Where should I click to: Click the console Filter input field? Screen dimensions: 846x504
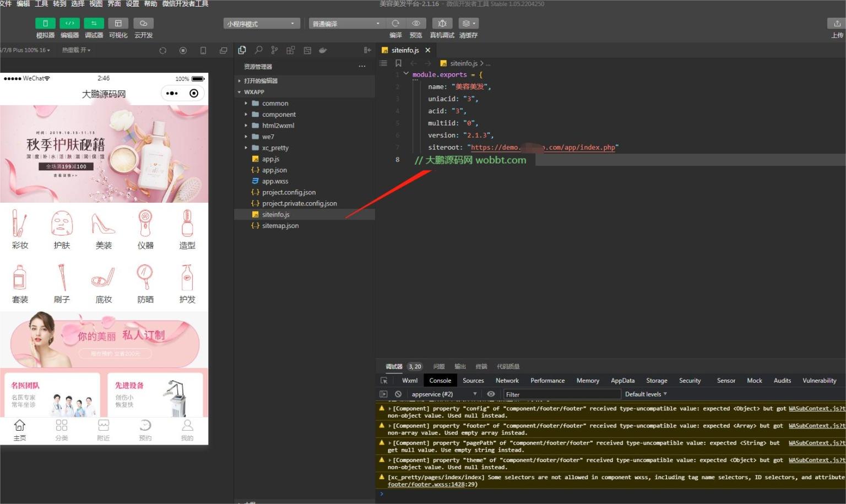(562, 394)
